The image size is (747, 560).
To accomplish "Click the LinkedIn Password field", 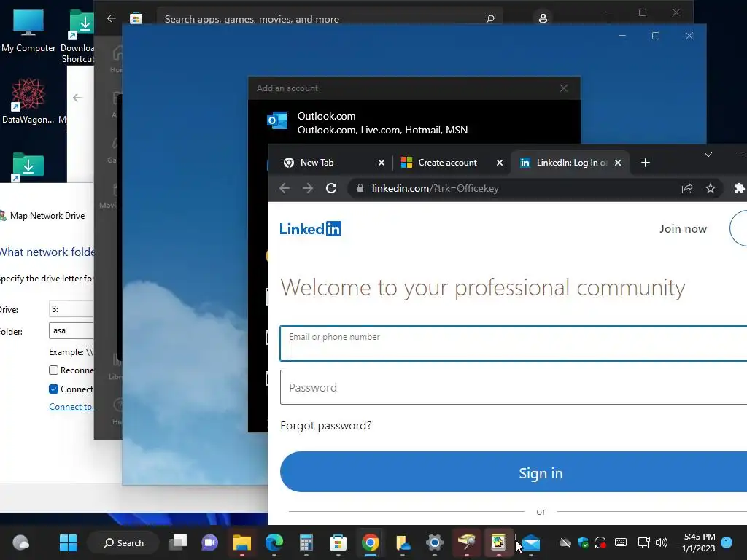I will click(x=514, y=388).
